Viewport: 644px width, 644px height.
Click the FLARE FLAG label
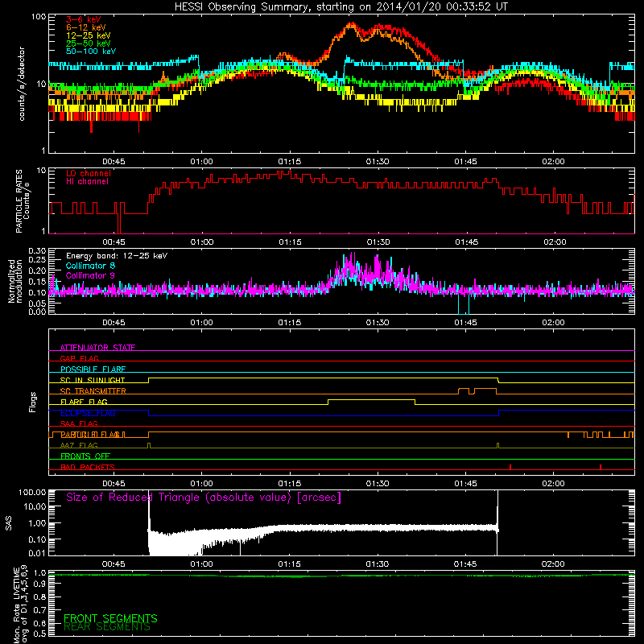(x=84, y=402)
